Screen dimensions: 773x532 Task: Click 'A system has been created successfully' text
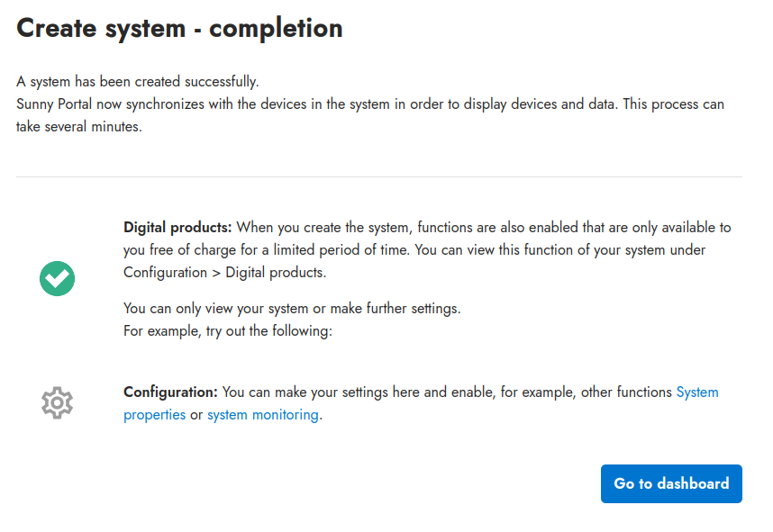[x=138, y=82]
